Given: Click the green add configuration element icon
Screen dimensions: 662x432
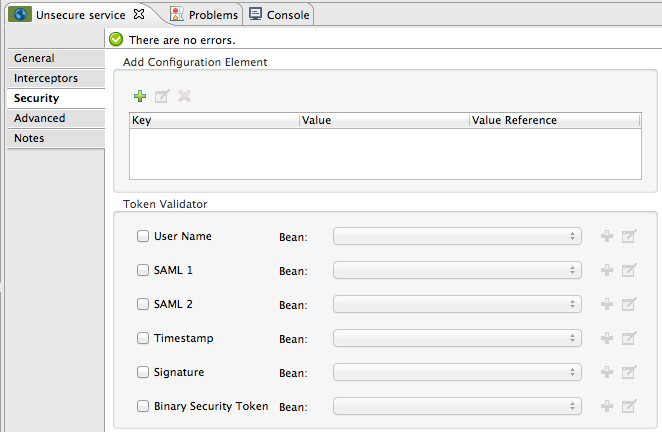Looking at the screenshot, I should (140, 97).
